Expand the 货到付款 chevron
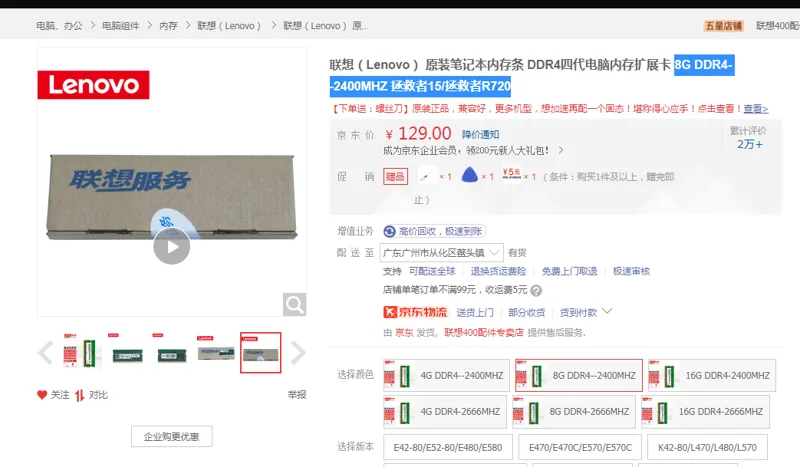Image resolution: width=800 pixels, height=467 pixels. pyautogui.click(x=607, y=311)
